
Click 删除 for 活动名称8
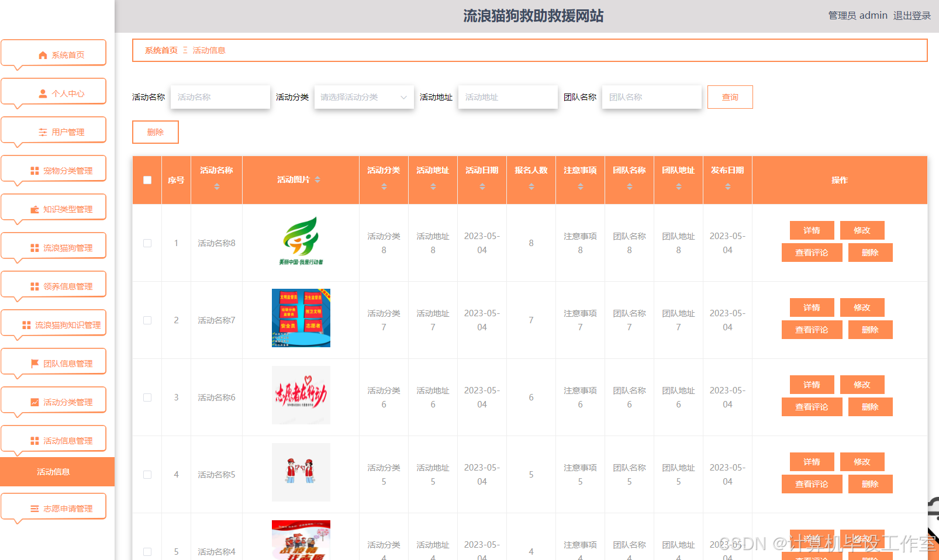pyautogui.click(x=871, y=253)
